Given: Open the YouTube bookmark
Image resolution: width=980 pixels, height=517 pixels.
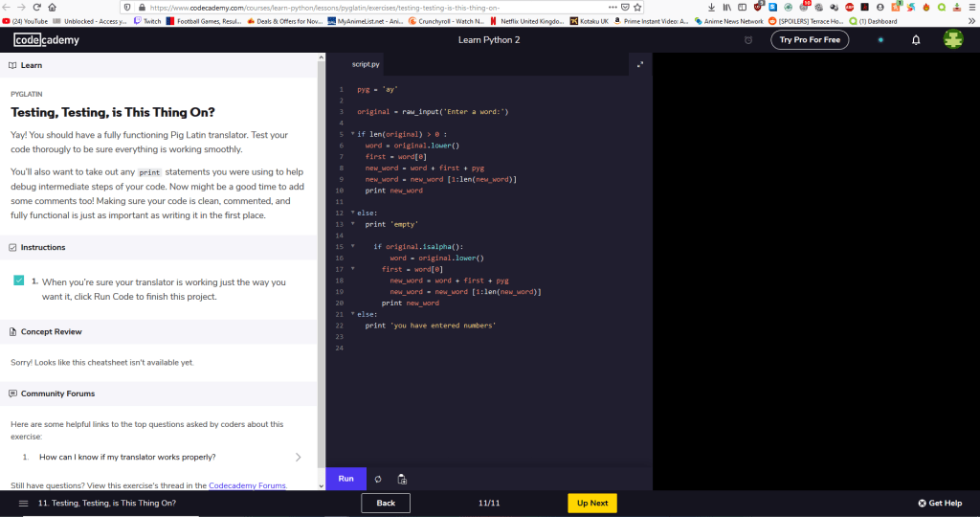Looking at the screenshot, I should click(25, 21).
